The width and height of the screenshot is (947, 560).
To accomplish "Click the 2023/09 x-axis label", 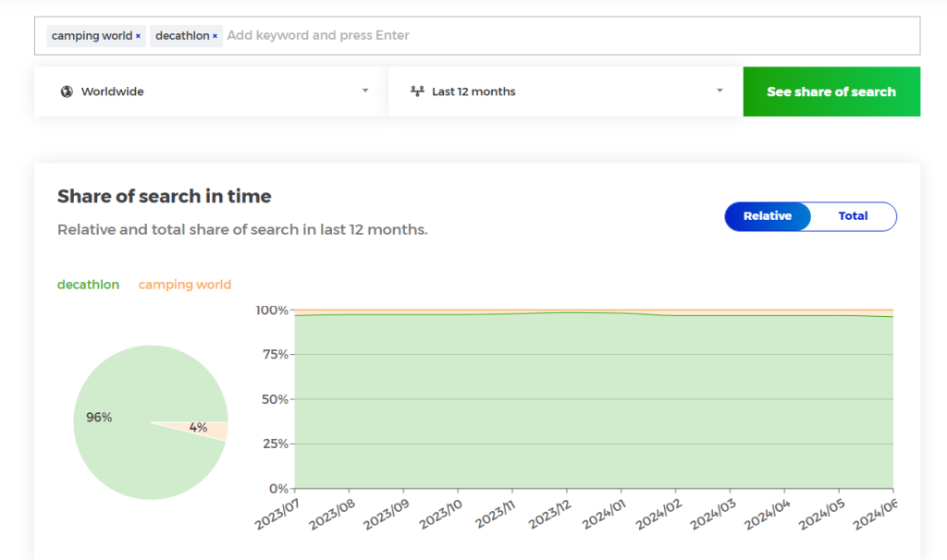I will (386, 515).
